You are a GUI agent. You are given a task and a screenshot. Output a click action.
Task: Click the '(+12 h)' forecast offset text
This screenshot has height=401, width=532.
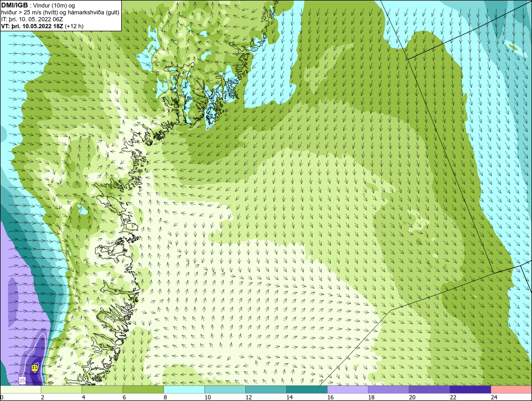74,26
